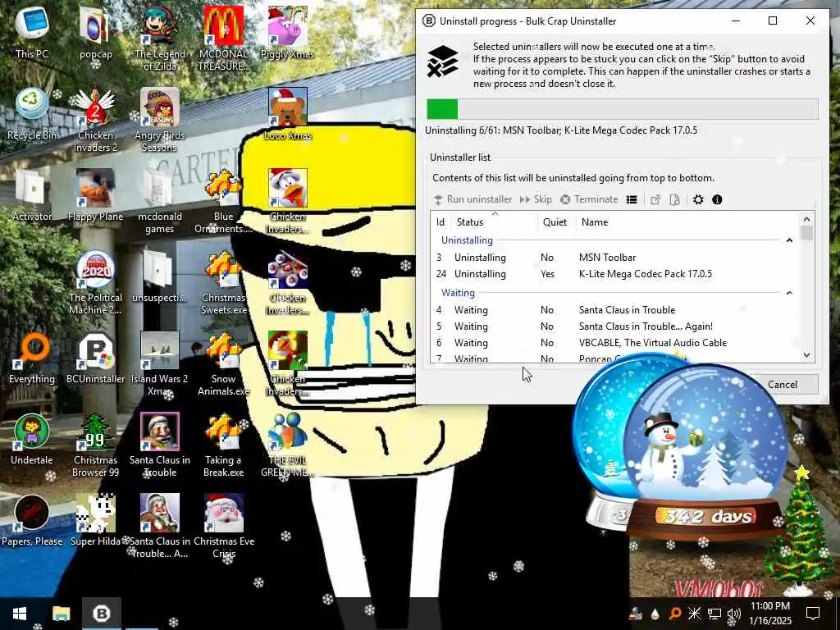Image resolution: width=840 pixels, height=630 pixels.
Task: Open Christmas Sweets.exe icon
Action: [223, 283]
